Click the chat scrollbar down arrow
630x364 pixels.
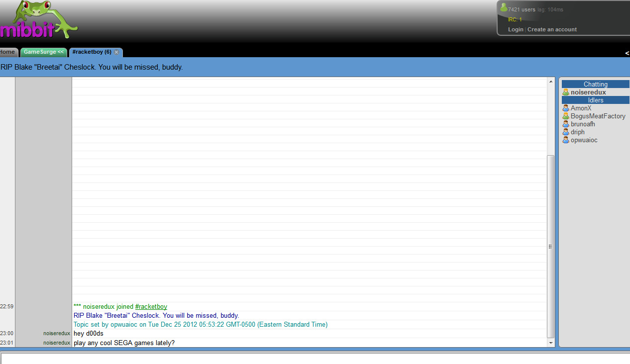click(551, 343)
